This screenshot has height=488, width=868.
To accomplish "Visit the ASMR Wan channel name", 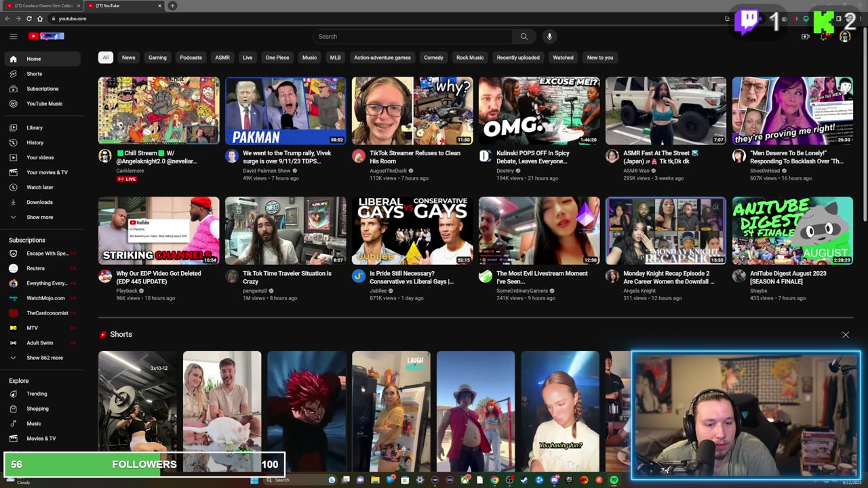I will 637,170.
